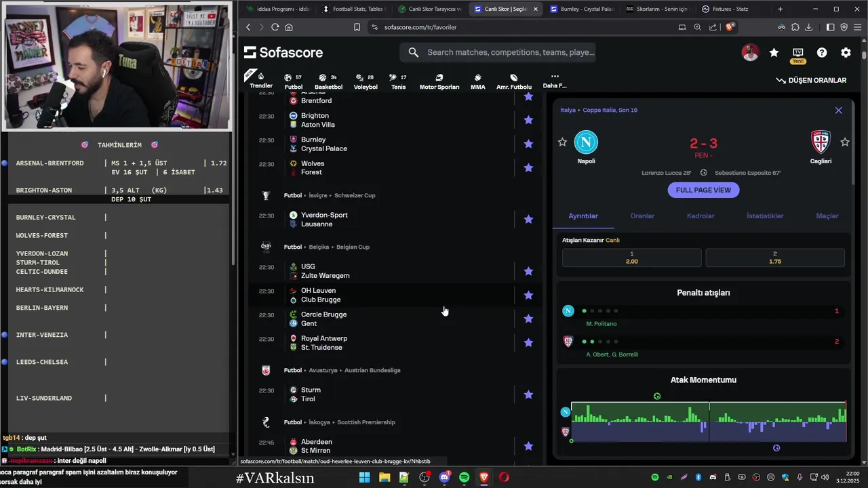Open the MMA category
868x488 pixels.
click(x=478, y=81)
